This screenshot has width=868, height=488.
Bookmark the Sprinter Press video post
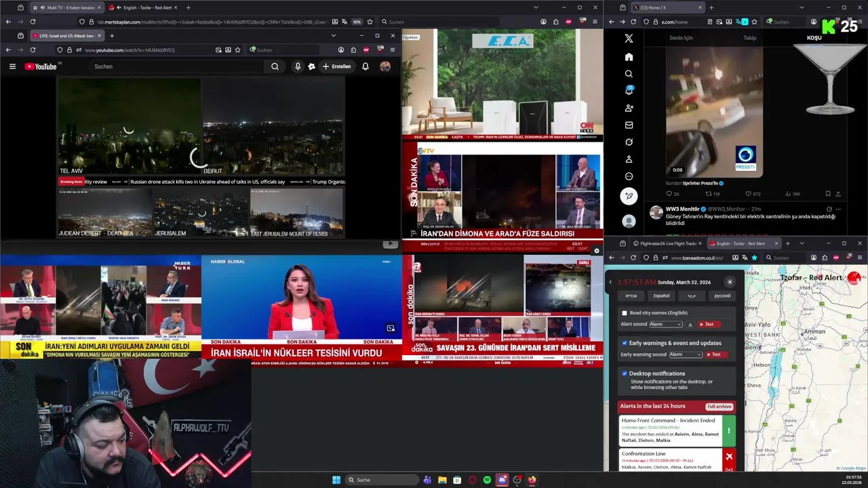coord(828,194)
